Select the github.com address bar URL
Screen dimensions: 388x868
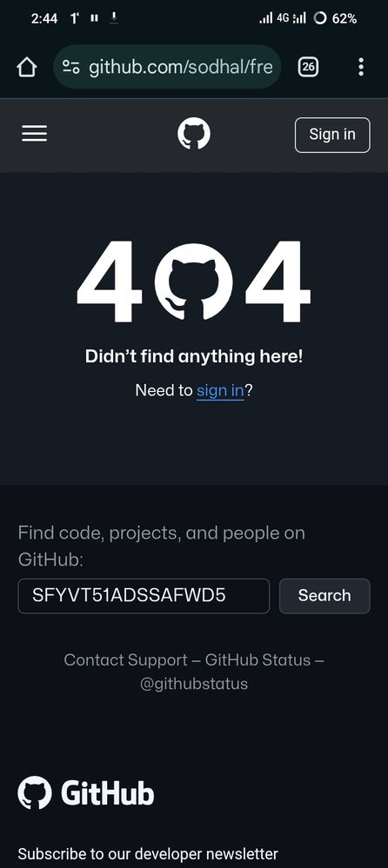pyautogui.click(x=181, y=68)
